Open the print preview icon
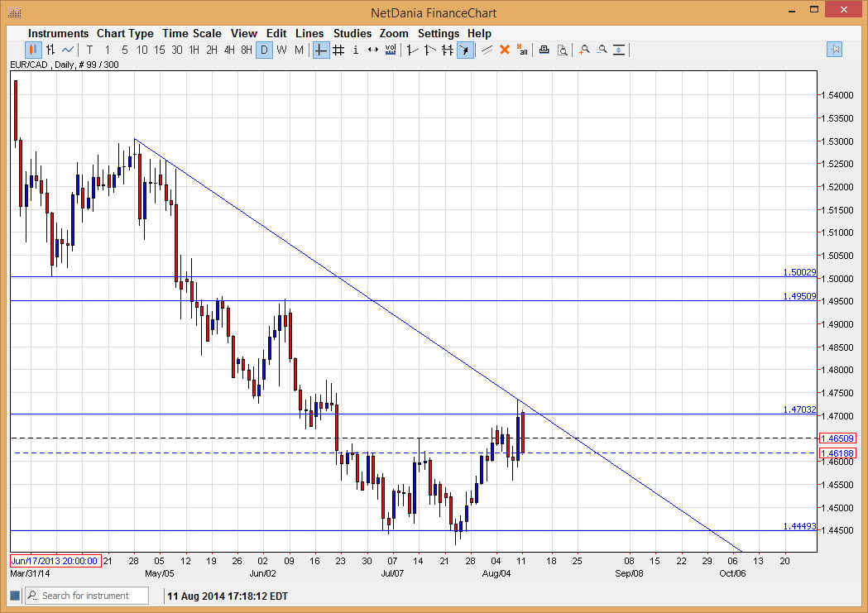868x613 pixels. pyautogui.click(x=563, y=50)
